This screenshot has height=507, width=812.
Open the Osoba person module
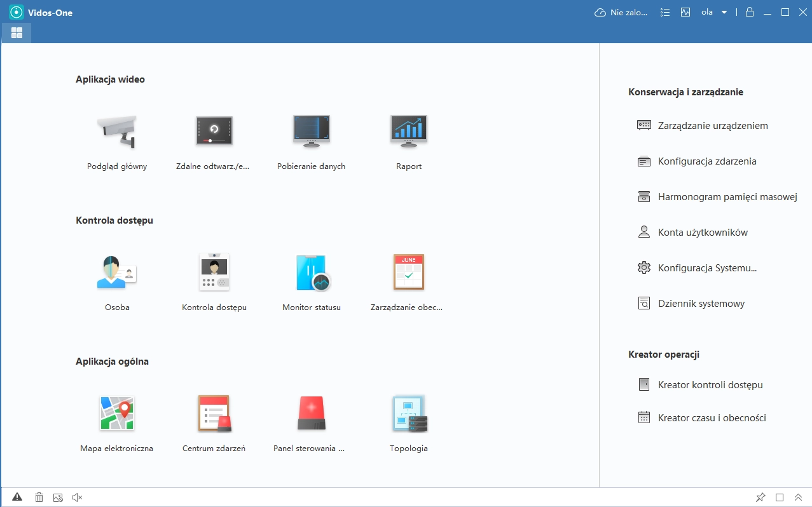click(x=117, y=273)
